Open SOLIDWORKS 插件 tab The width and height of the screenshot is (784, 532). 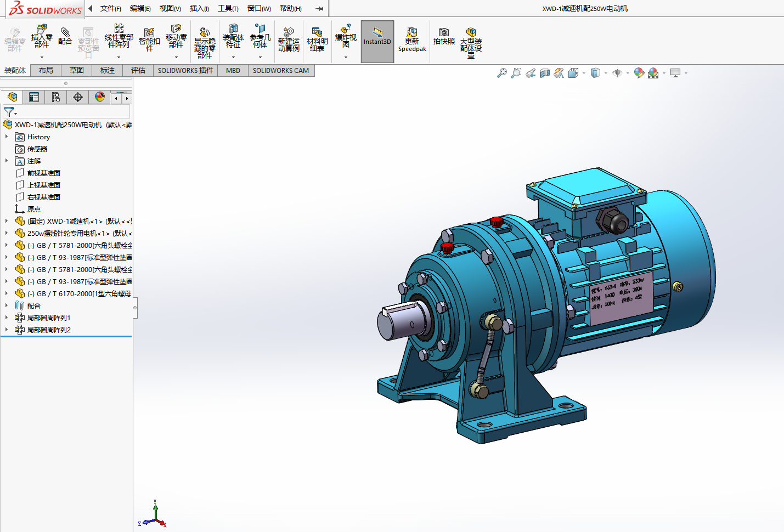[x=185, y=70]
